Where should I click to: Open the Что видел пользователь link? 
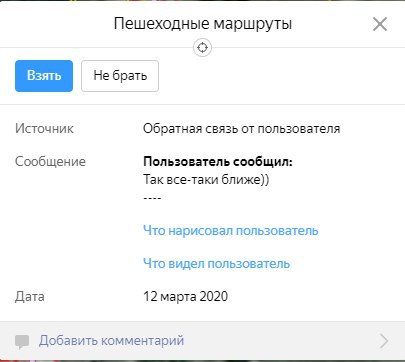pyautogui.click(x=216, y=263)
